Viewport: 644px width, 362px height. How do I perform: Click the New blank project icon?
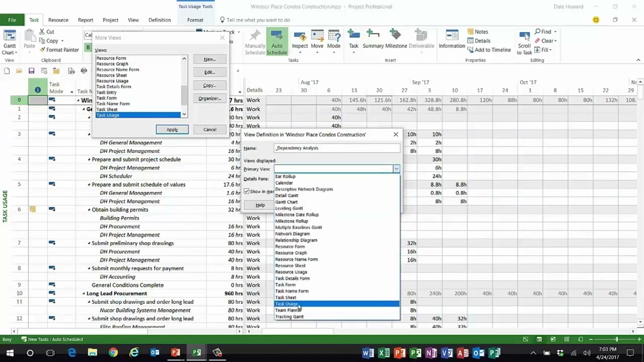7,71
